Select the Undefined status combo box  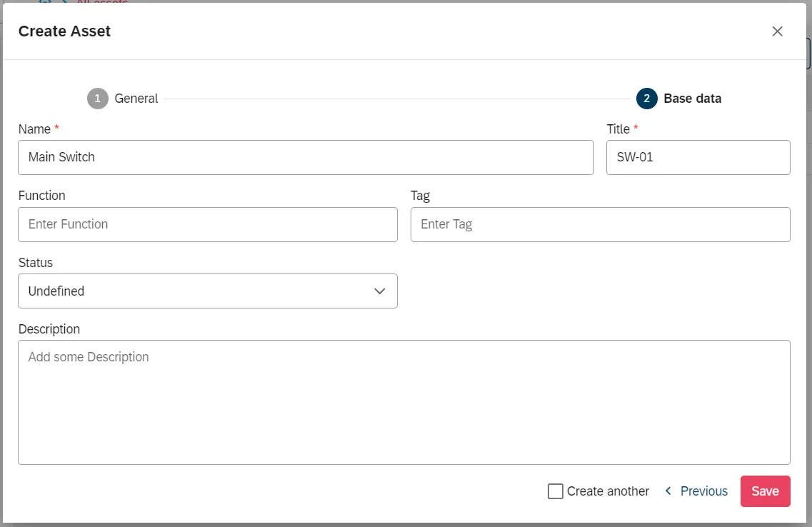pyautogui.click(x=208, y=291)
